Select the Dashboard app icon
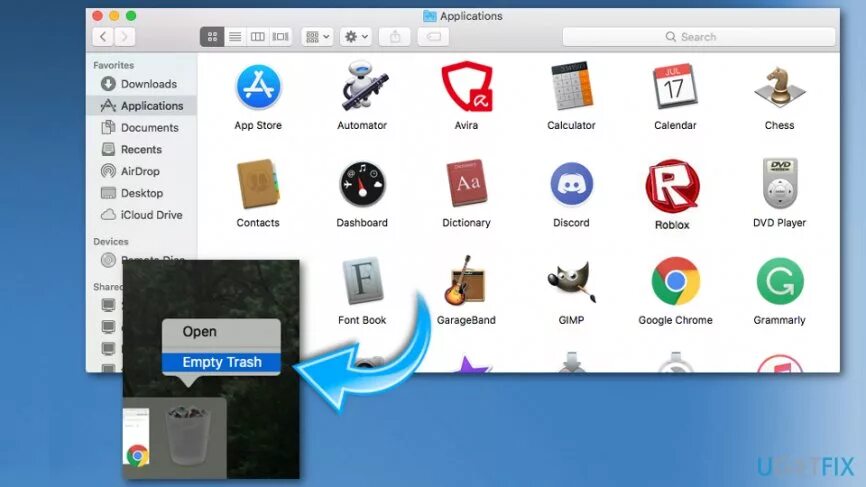The width and height of the screenshot is (866, 487). point(362,184)
